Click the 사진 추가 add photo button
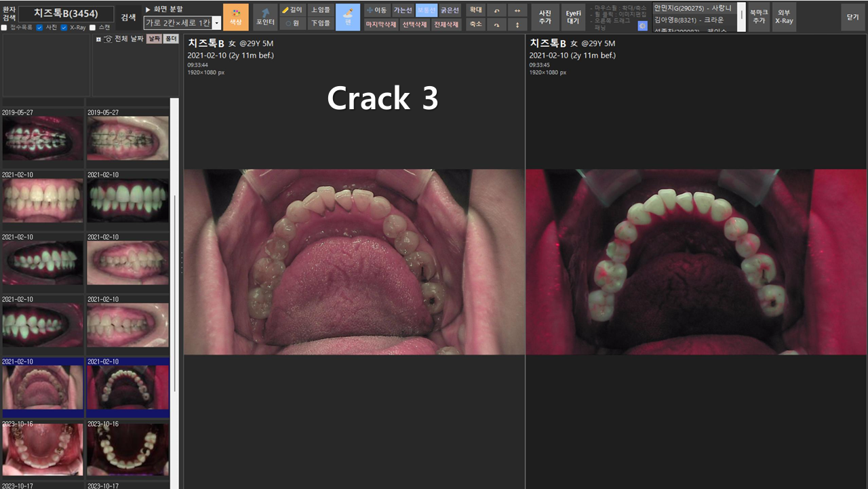 coord(545,17)
